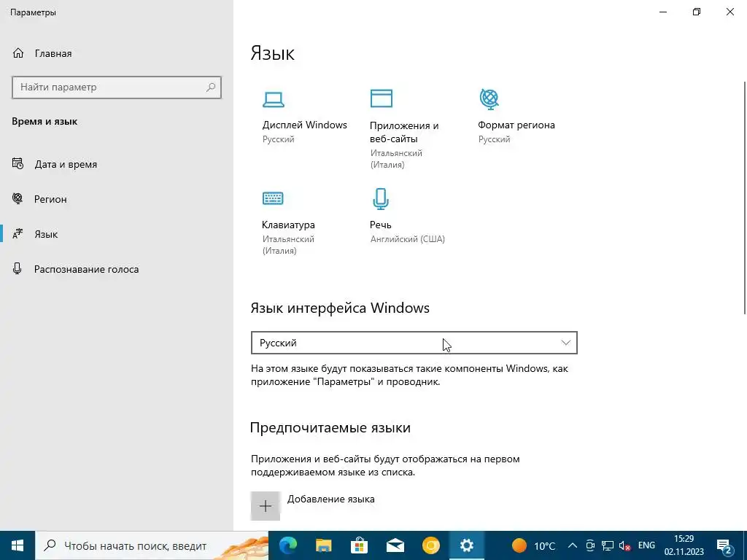This screenshot has width=747, height=560.
Task: Click the settings page vertical scrollbar
Action: [745, 198]
